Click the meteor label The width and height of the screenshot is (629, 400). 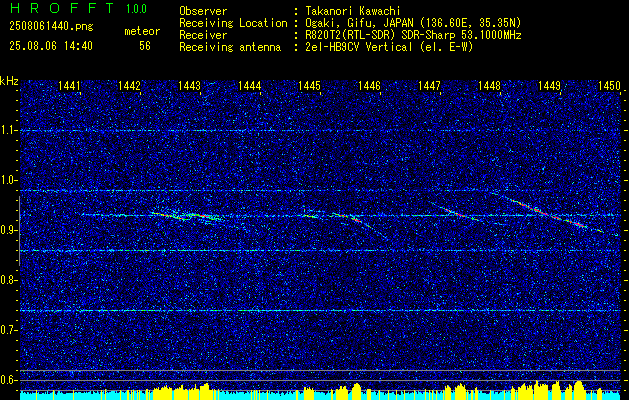142,31
